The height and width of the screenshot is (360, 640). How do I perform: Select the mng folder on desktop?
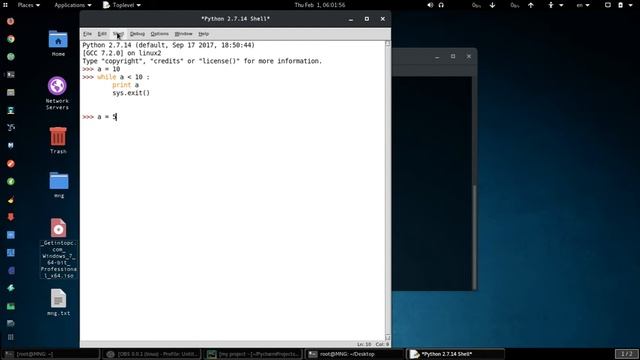pyautogui.click(x=59, y=185)
